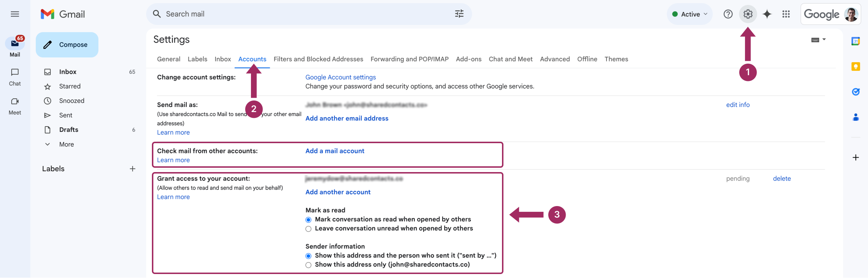Open the Active status dropdown
868x278 pixels.
(x=689, y=14)
